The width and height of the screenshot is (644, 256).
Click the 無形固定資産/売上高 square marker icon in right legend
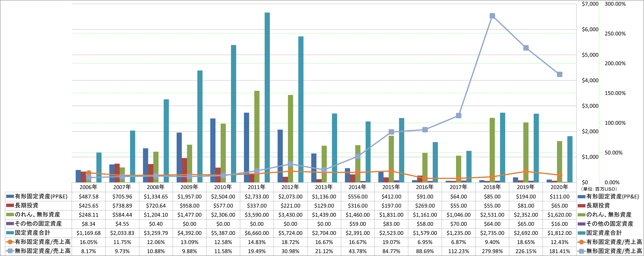582,251
